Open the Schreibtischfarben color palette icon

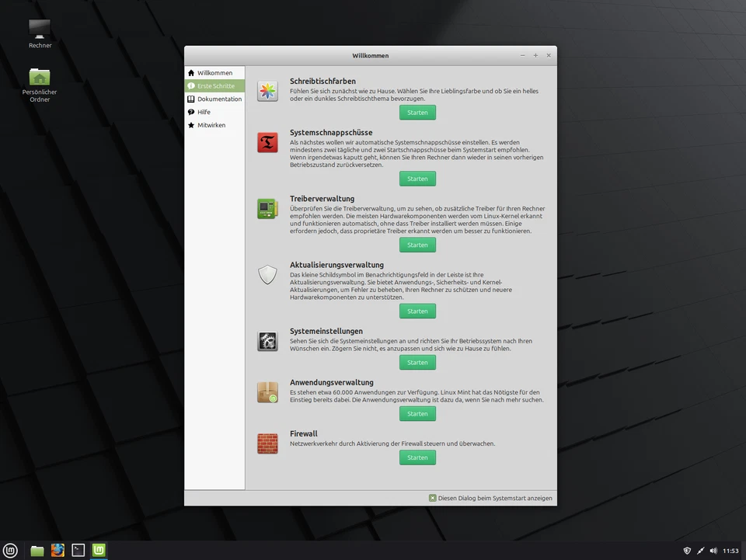267,91
